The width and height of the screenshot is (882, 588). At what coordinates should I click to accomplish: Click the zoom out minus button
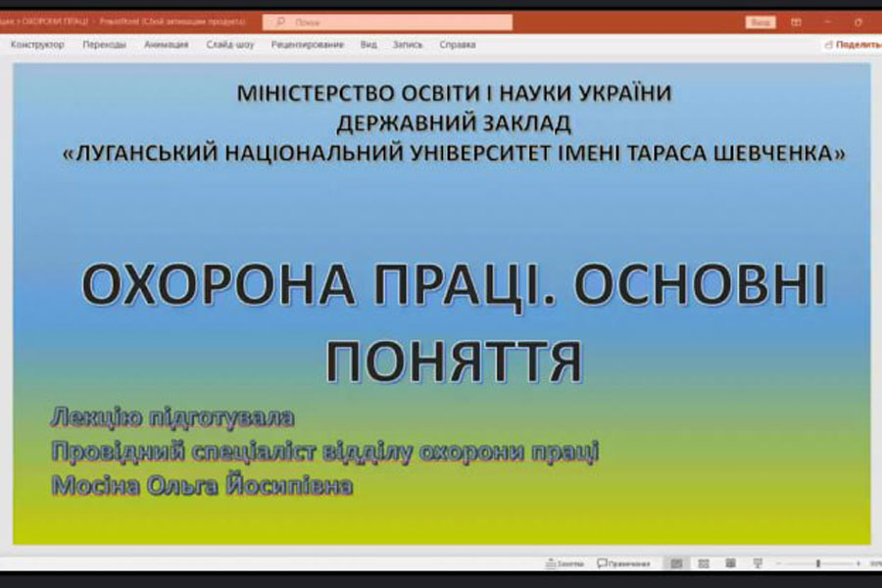click(x=778, y=563)
